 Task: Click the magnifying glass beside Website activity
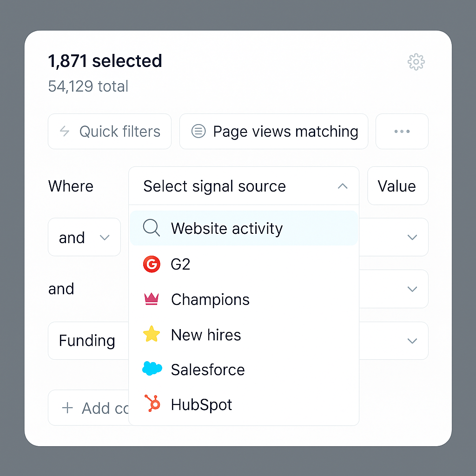coord(151,228)
